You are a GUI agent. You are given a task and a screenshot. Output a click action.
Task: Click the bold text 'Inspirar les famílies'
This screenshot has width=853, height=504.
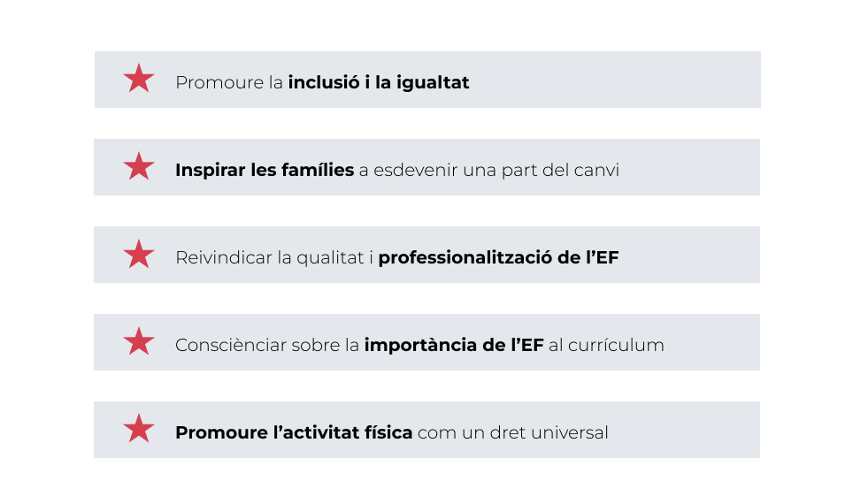[x=264, y=170]
